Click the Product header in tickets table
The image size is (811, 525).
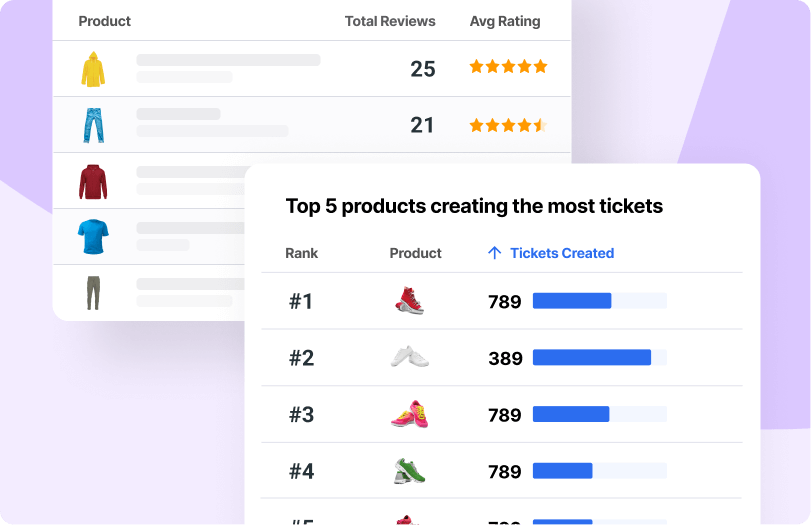(415, 253)
